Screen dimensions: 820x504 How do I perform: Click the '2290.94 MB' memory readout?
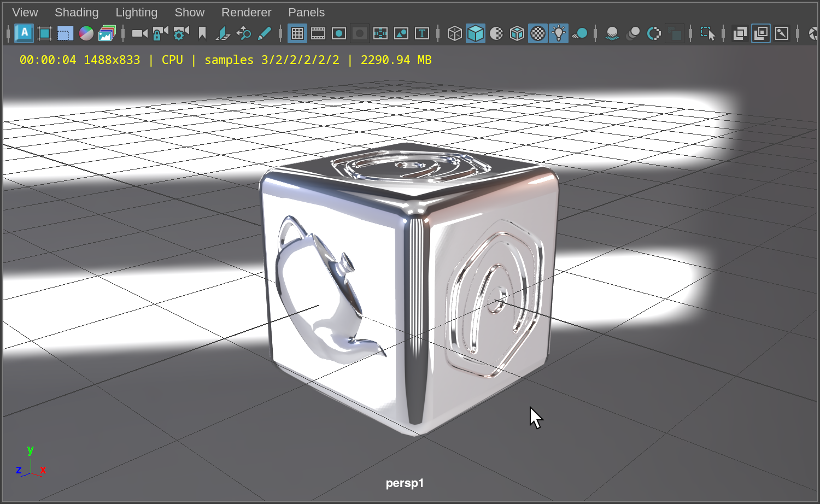coord(396,60)
